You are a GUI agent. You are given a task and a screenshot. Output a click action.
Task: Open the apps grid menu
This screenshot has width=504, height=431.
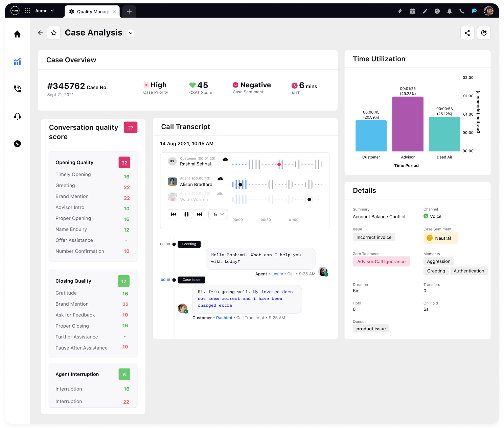click(x=27, y=10)
